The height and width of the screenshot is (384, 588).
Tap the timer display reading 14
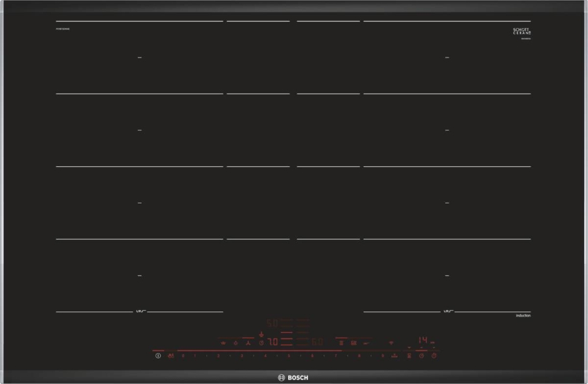[x=423, y=340]
